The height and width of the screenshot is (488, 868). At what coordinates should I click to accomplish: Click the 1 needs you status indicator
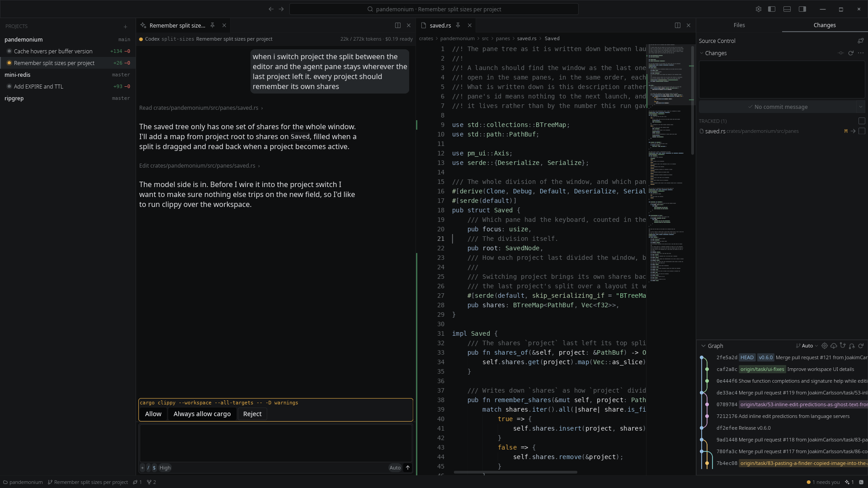point(823,482)
